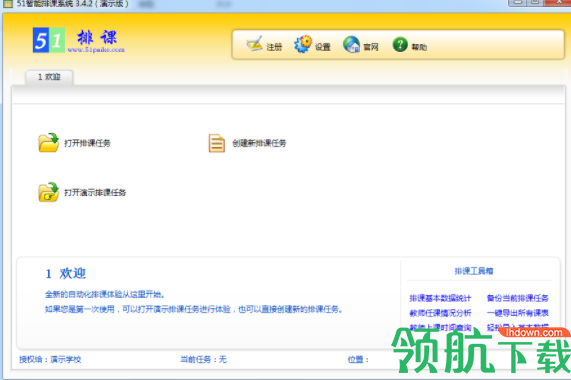This screenshot has width=571, height=380.
Task: Click 创建新排课任务 text link
Action: point(259,143)
